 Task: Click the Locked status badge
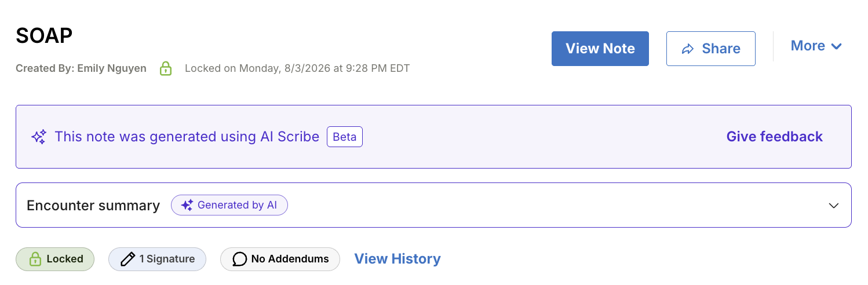[x=55, y=259]
